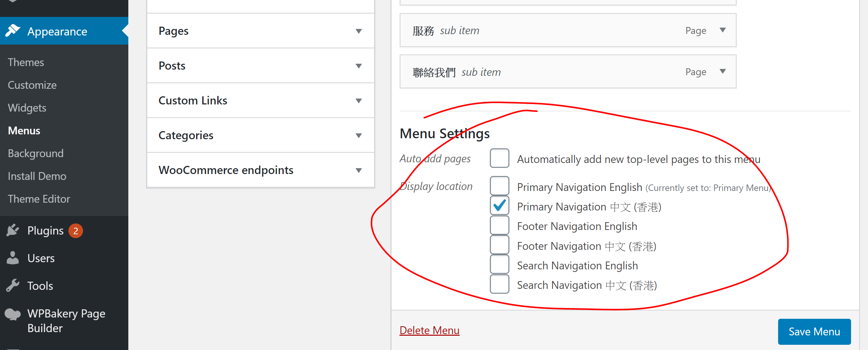Click the WPBakery Page Builder cloud icon
The height and width of the screenshot is (350, 868).
pos(13,314)
